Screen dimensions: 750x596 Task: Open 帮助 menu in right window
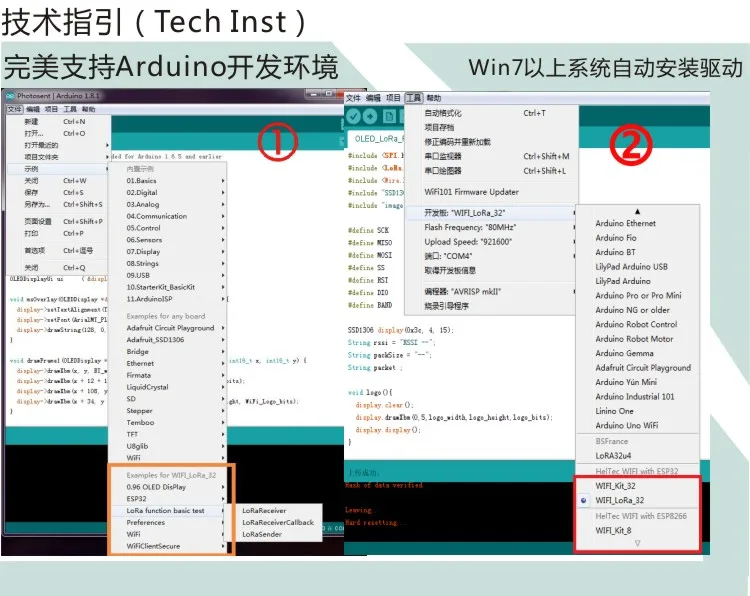(x=433, y=98)
